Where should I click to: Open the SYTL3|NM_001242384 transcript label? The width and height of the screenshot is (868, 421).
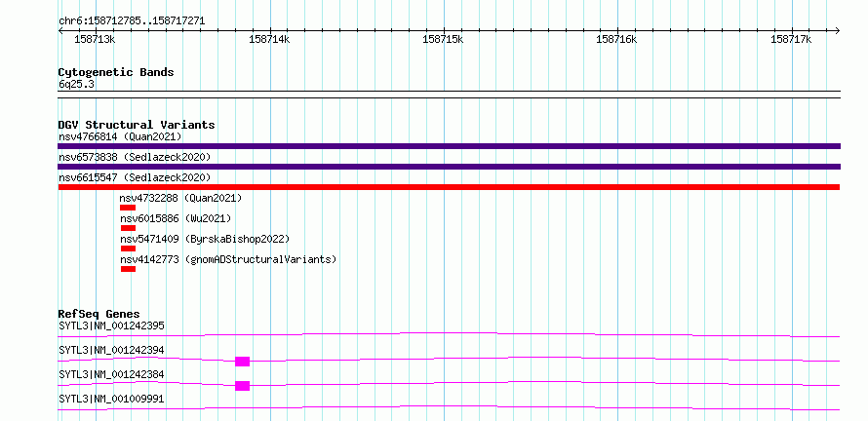(111, 374)
